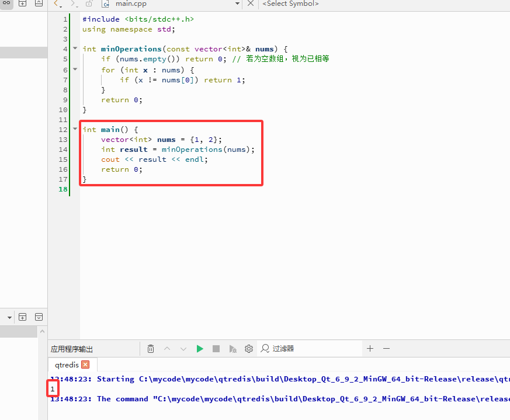Open output settings gear icon
The height and width of the screenshot is (420, 510).
coord(249,349)
